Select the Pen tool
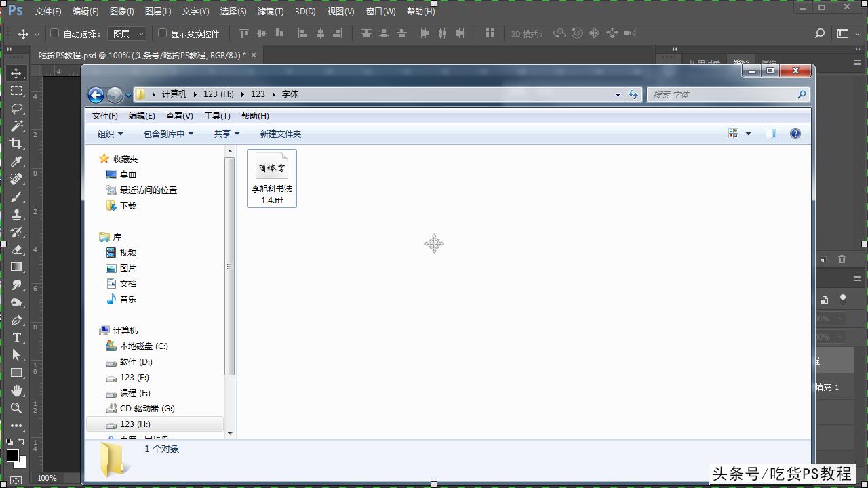This screenshot has height=488, width=868. 16,320
